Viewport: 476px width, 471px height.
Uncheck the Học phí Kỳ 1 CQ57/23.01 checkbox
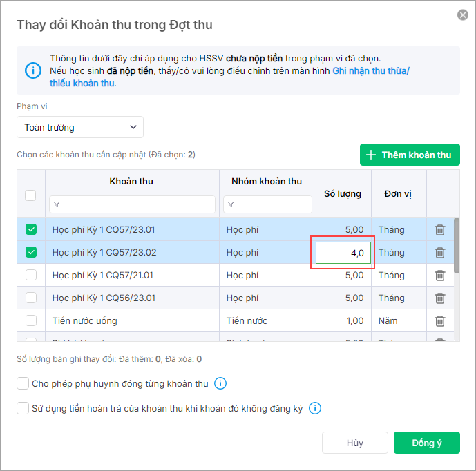(x=31, y=230)
